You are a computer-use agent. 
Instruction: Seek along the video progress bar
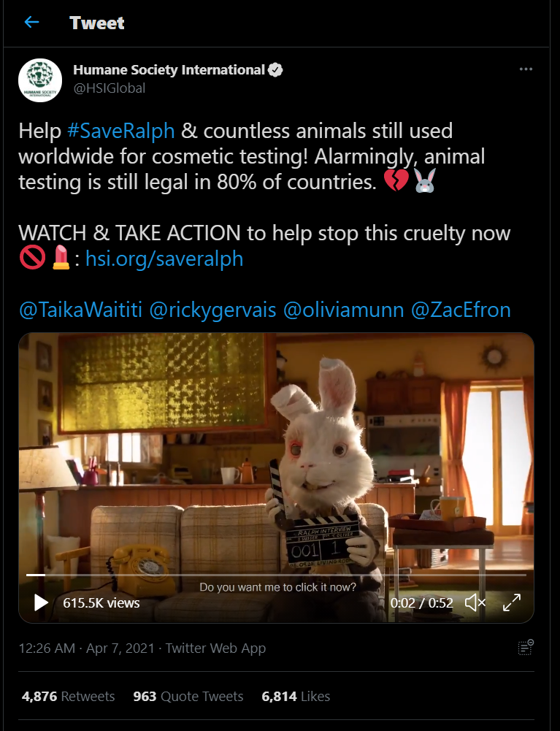(276, 575)
